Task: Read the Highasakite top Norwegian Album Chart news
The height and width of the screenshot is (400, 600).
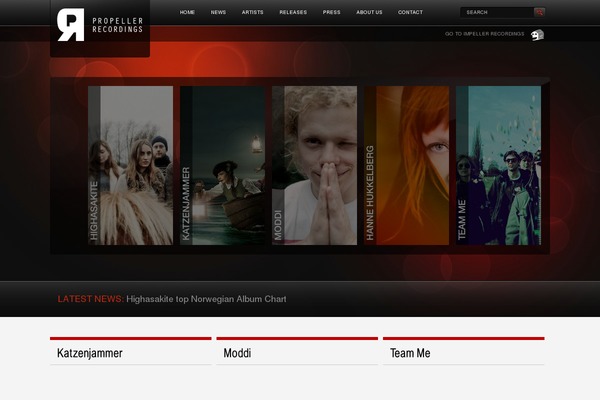Action: point(206,299)
